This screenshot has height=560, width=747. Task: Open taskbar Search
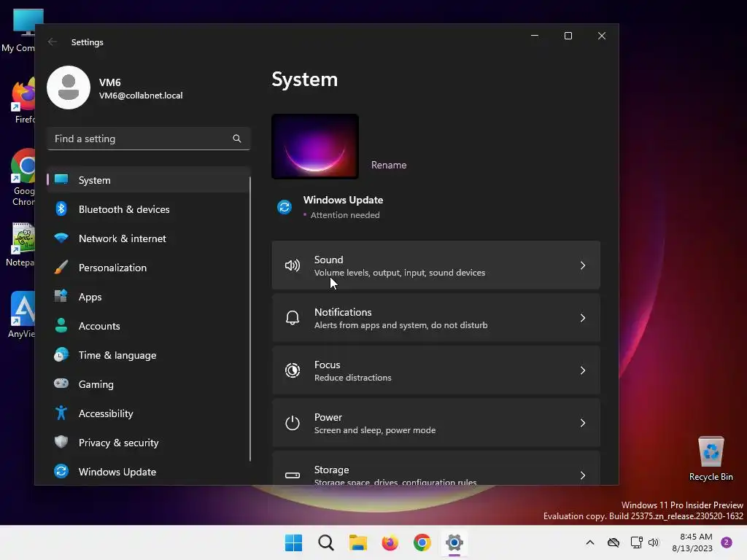[326, 542]
